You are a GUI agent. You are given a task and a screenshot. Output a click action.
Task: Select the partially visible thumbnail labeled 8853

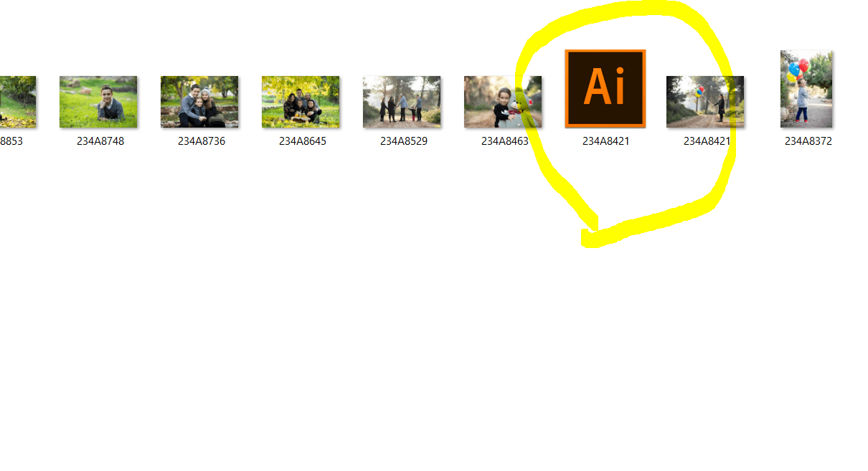click(x=18, y=102)
